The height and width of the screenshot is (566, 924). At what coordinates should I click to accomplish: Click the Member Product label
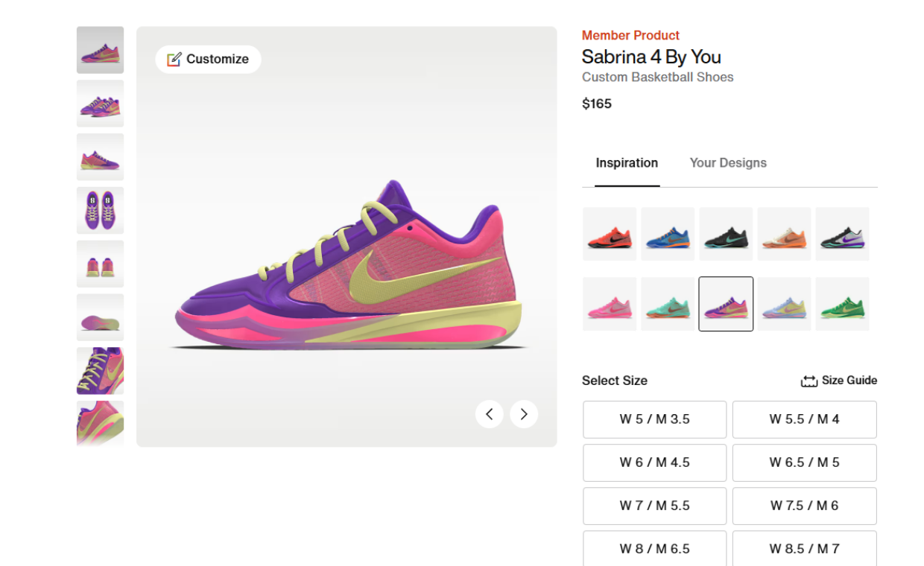630,35
